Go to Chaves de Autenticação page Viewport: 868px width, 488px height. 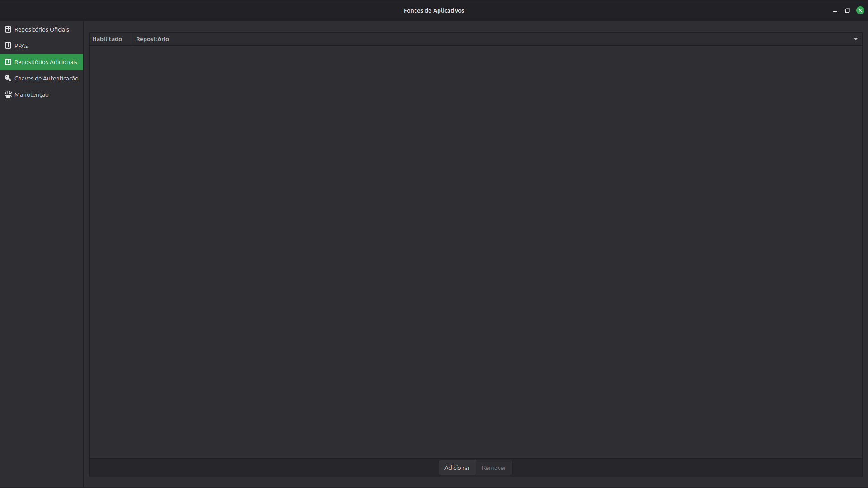coord(46,78)
